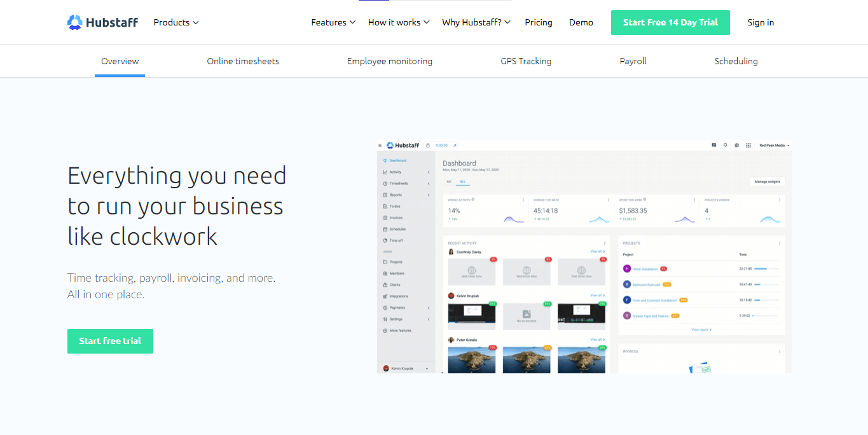
Task: Expand the Features dropdown menu
Action: point(333,22)
